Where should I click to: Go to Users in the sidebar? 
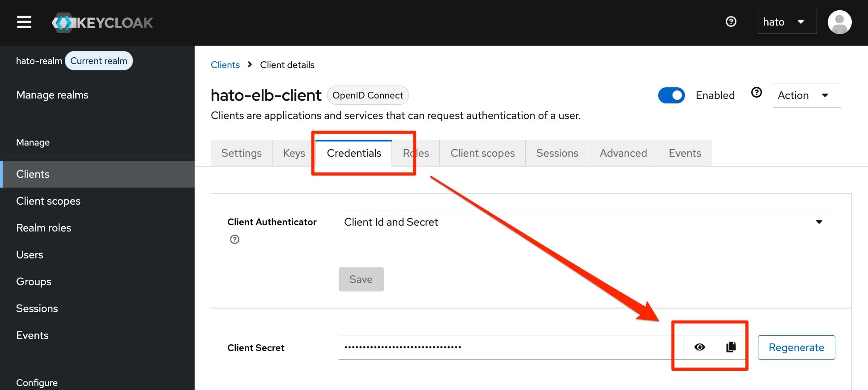[97, 255]
